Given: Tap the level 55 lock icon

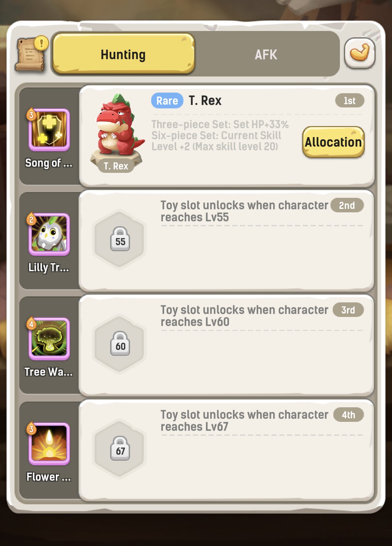Looking at the screenshot, I should click(120, 239).
